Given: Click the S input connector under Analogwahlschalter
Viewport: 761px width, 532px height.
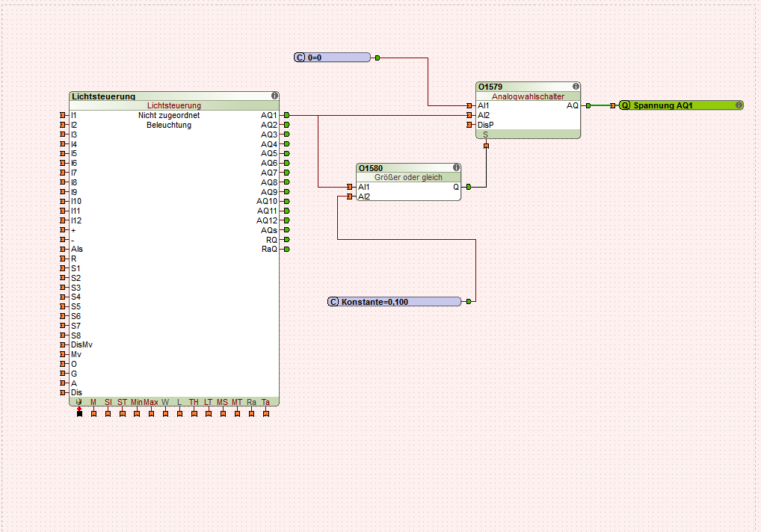Looking at the screenshot, I should click(487, 146).
